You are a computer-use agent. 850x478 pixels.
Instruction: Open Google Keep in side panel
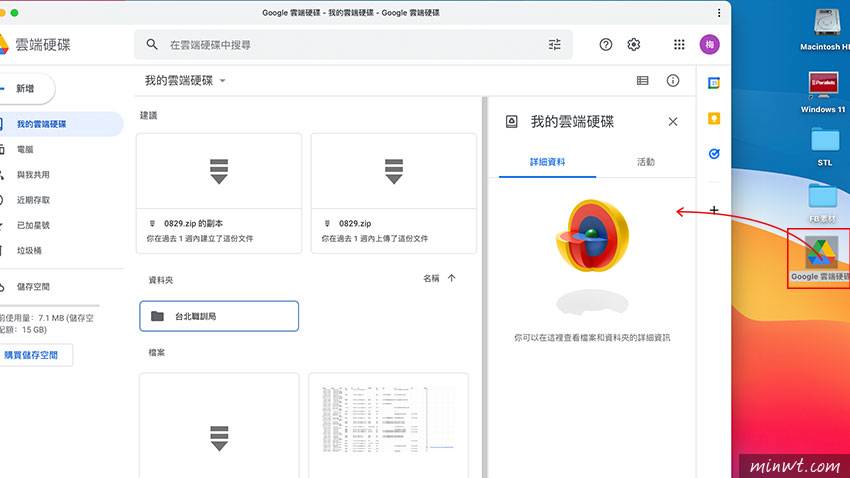tap(714, 118)
